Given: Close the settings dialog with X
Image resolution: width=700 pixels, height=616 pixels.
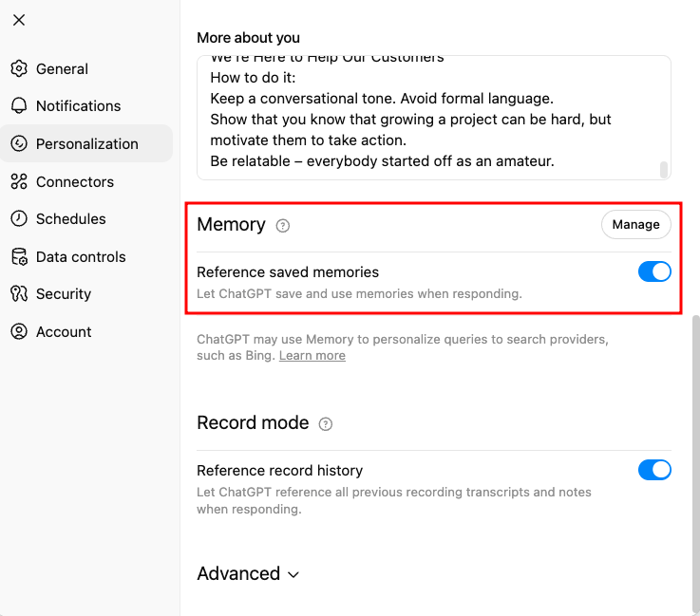Looking at the screenshot, I should (x=19, y=20).
